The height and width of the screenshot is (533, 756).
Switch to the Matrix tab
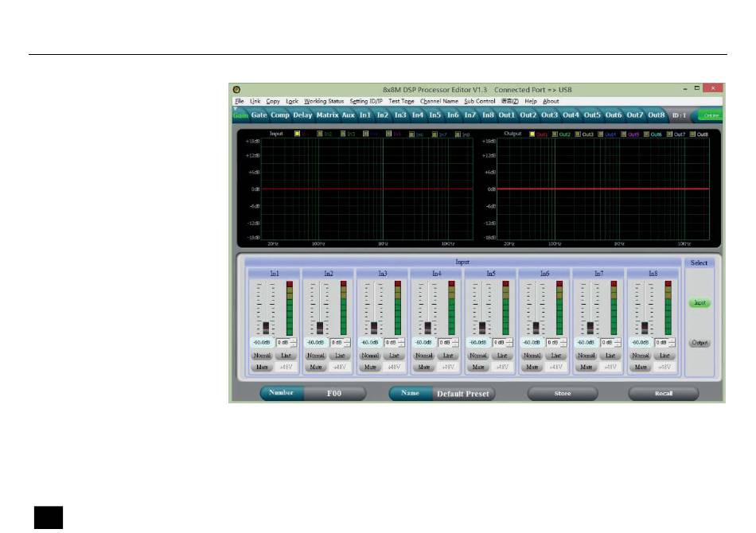[327, 115]
